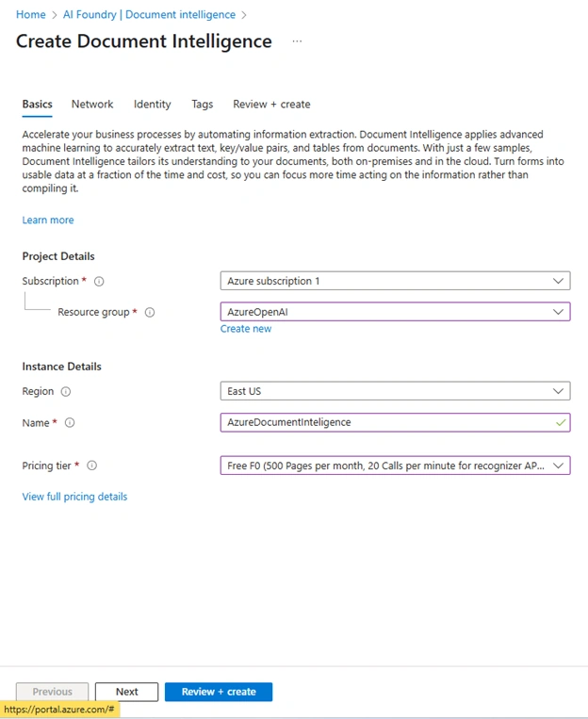This screenshot has width=588, height=719.
Task: Click the Region info icon
Action: pyautogui.click(x=66, y=392)
